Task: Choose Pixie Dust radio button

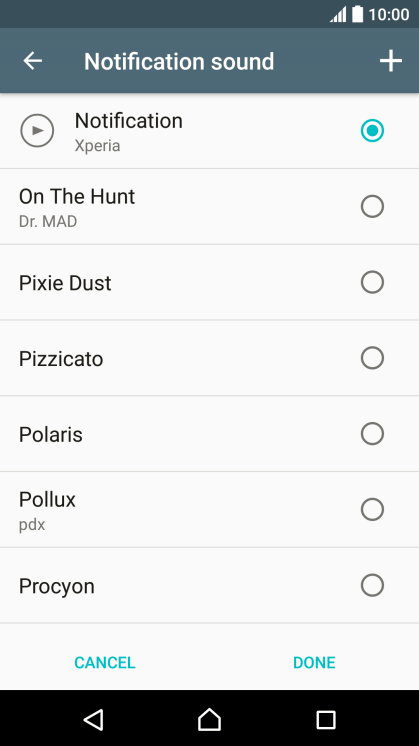Action: click(x=372, y=282)
